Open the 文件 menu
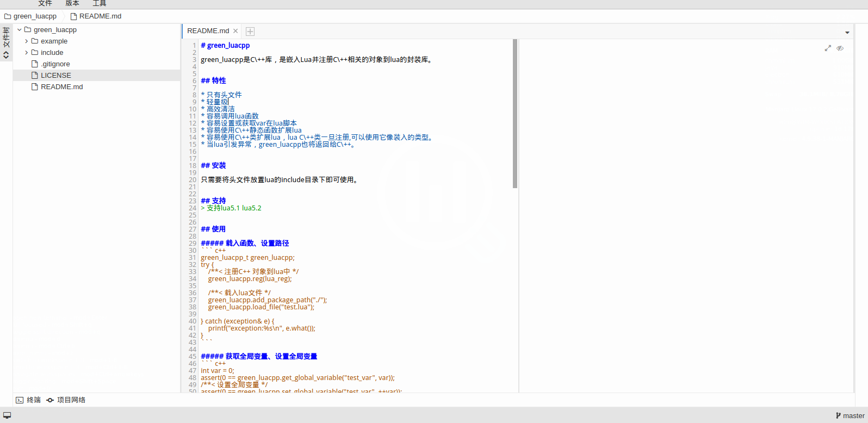The height and width of the screenshot is (423, 868). 45,3
